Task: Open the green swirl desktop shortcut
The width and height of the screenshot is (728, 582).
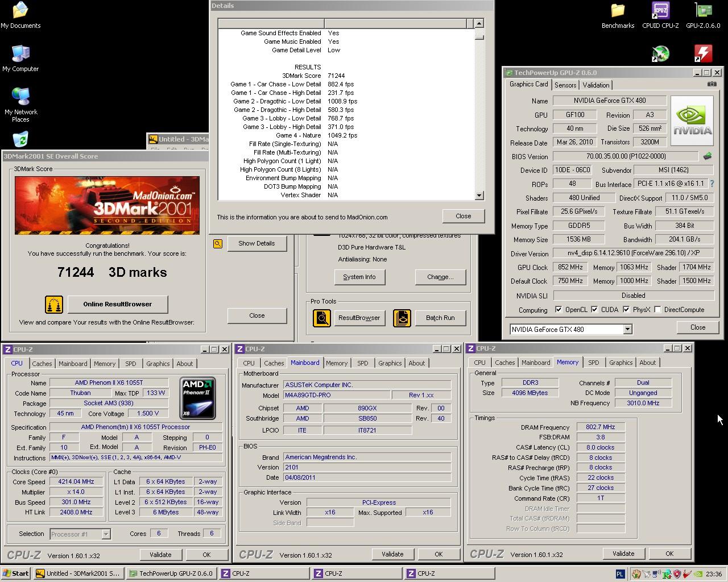Action: pos(660,53)
